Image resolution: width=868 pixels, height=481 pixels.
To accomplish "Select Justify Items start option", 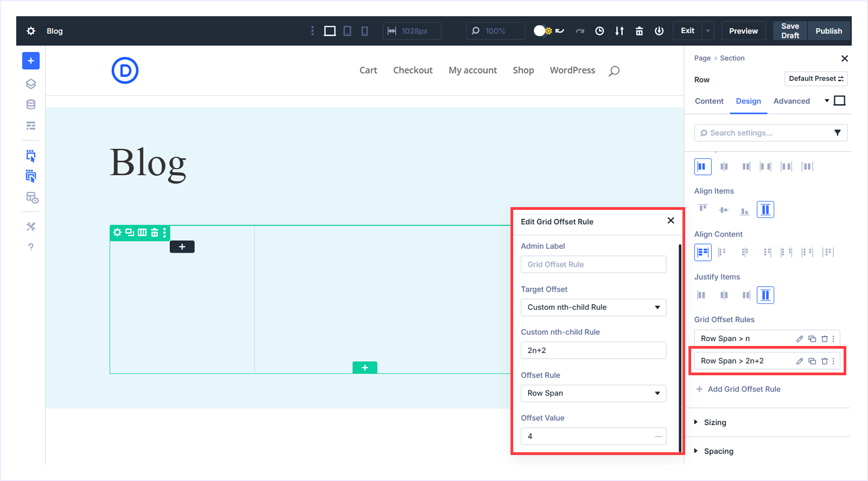I will click(701, 295).
